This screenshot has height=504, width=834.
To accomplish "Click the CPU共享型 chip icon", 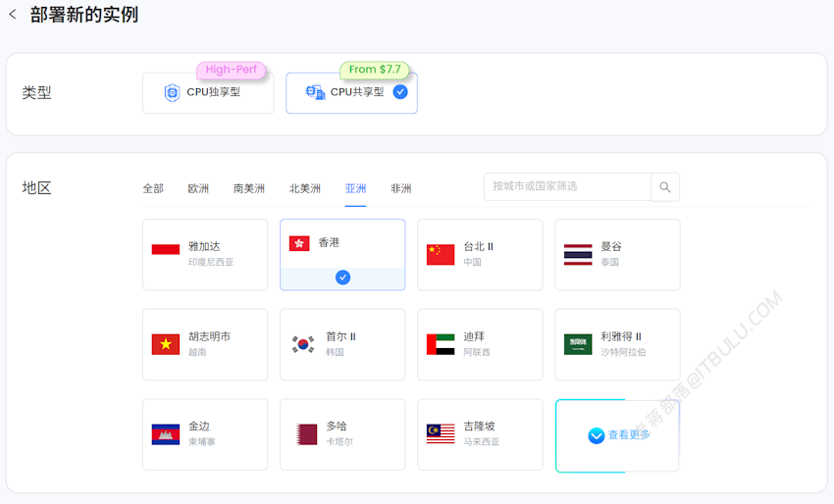I will click(x=315, y=92).
